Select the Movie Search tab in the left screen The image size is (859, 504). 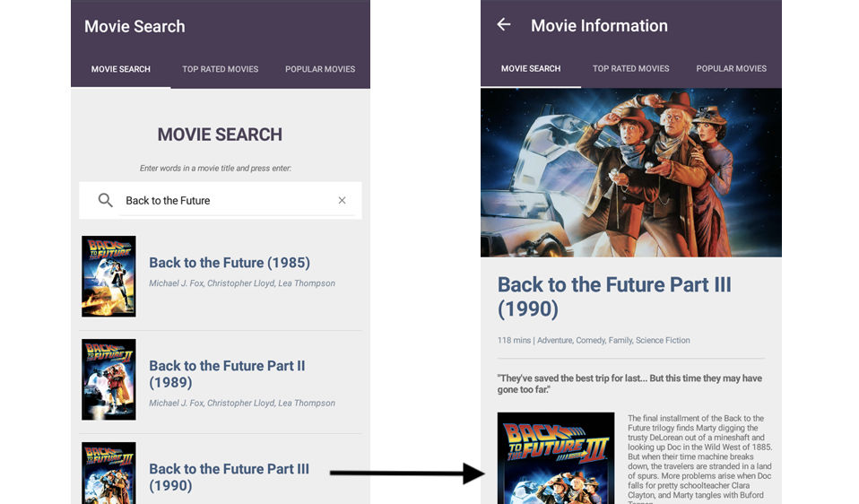pos(120,69)
